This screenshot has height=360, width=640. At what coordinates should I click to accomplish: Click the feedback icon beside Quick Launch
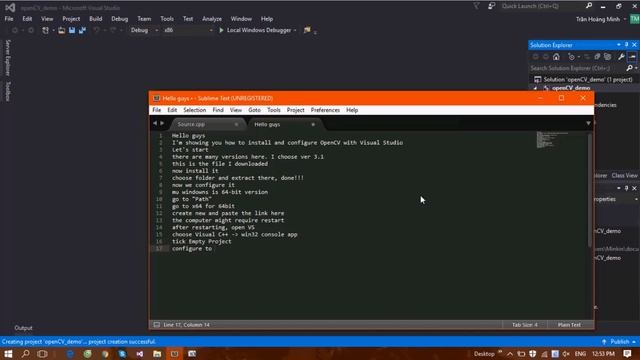pos(491,6)
